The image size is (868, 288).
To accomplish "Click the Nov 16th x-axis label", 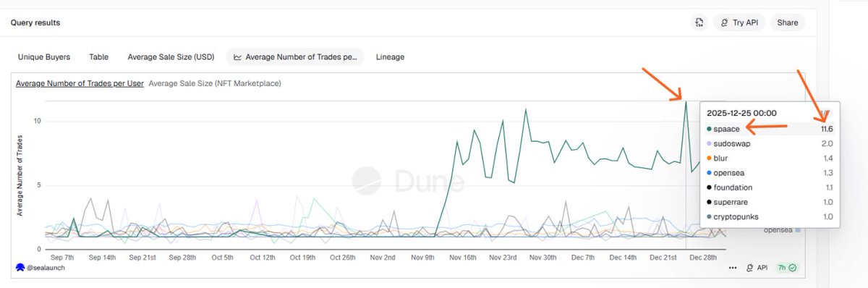I will coord(462,257).
